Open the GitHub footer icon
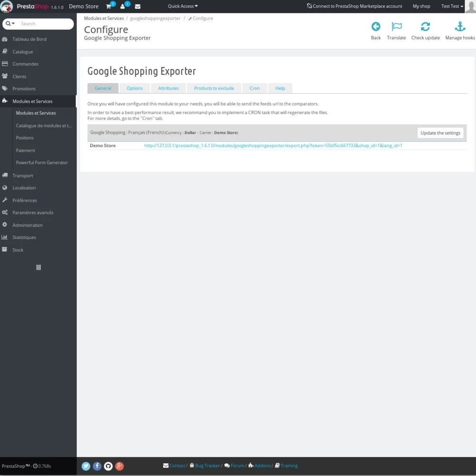Screen dimensions: 476x476 109,466
